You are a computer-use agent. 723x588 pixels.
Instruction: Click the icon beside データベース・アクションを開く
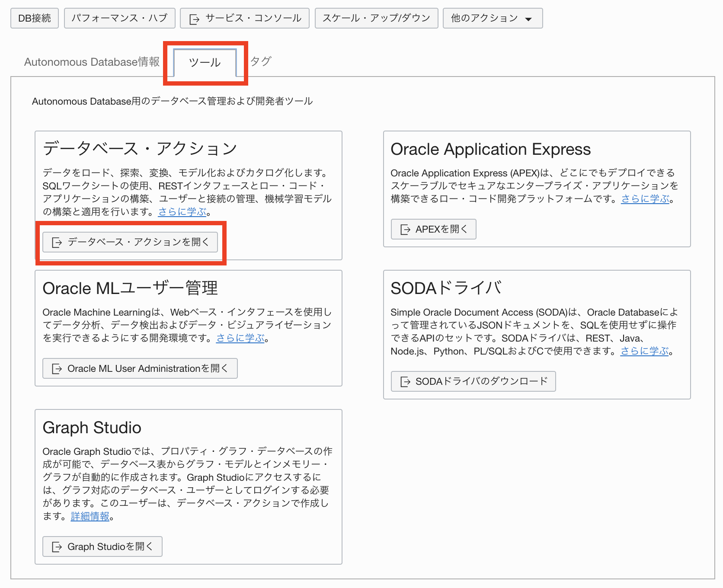click(57, 243)
